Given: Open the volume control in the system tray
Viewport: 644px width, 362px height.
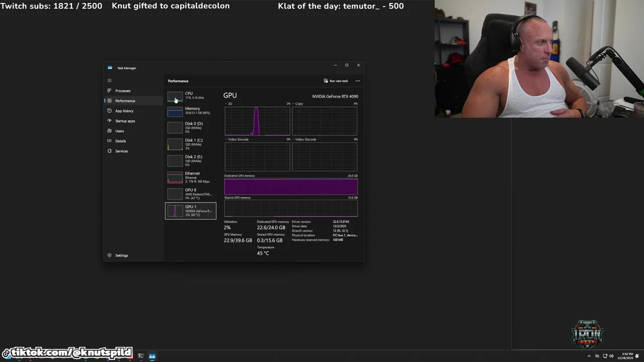Looking at the screenshot, I should coord(611,356).
